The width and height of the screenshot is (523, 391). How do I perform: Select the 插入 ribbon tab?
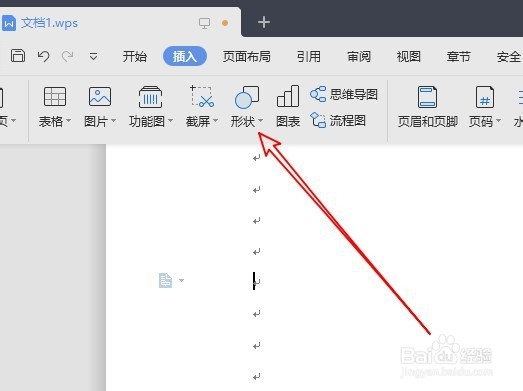(185, 56)
